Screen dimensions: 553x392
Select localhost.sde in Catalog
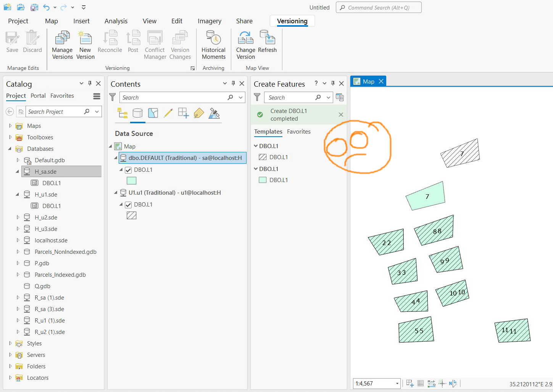click(51, 240)
